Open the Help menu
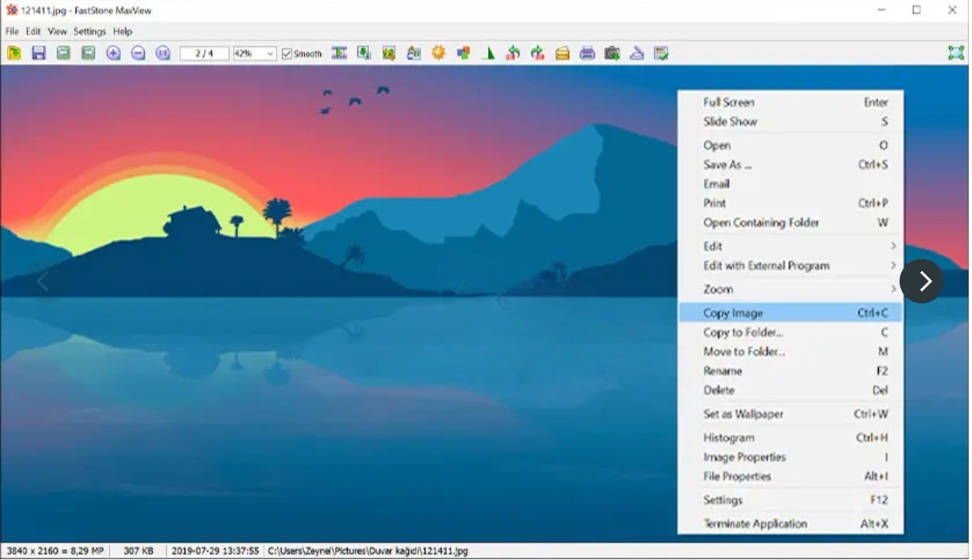Screen dimensions: 972x560 [x=122, y=31]
